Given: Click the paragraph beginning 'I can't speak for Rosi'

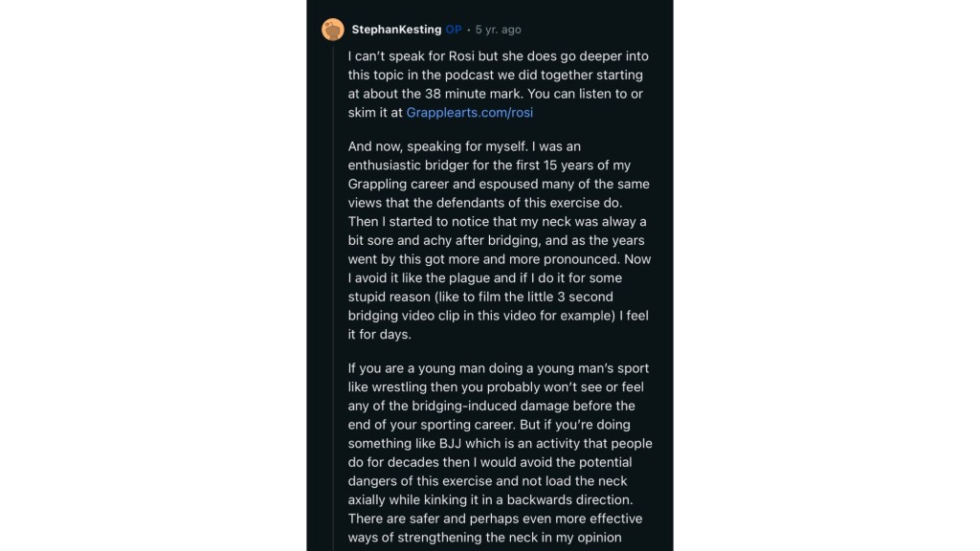Looking at the screenshot, I should (x=498, y=84).
